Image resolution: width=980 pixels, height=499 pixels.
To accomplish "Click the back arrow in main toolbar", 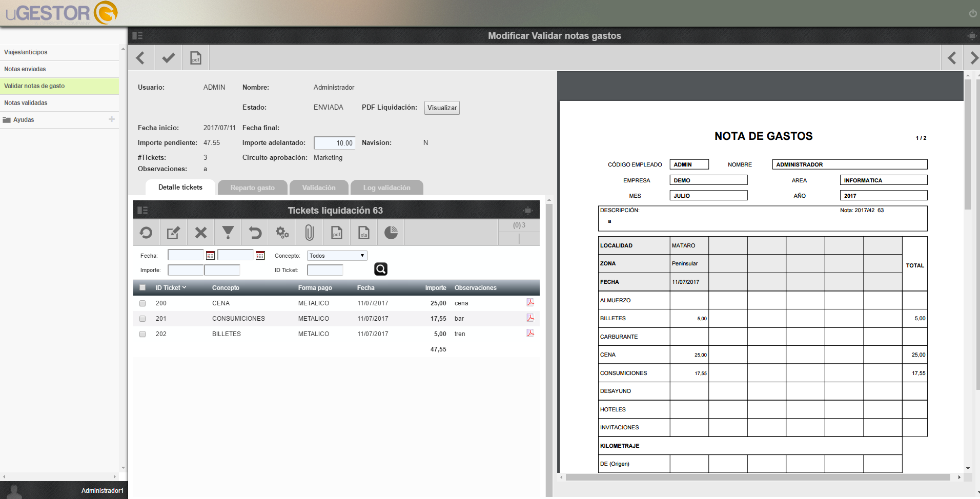I will click(140, 58).
